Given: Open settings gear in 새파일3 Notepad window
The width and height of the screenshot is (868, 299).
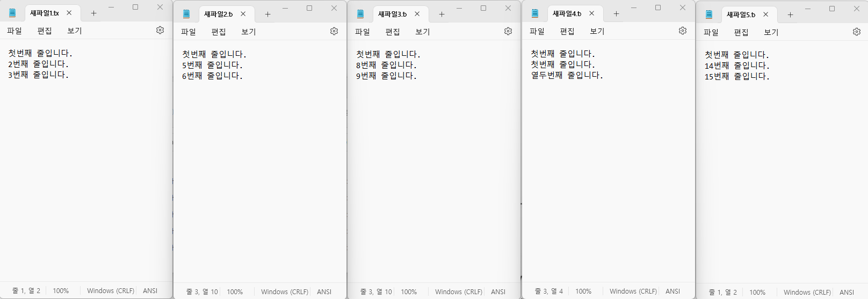Looking at the screenshot, I should (508, 31).
